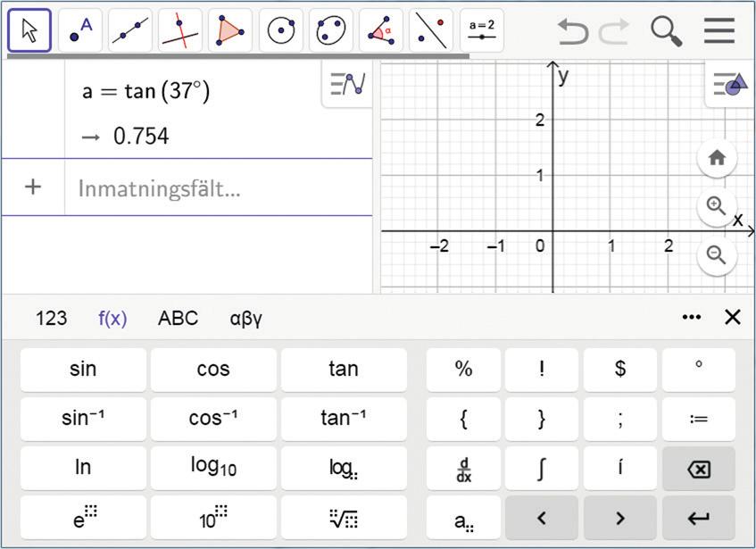Select the Polygon tool
Screen dimensions: 756x549
pos(230,30)
